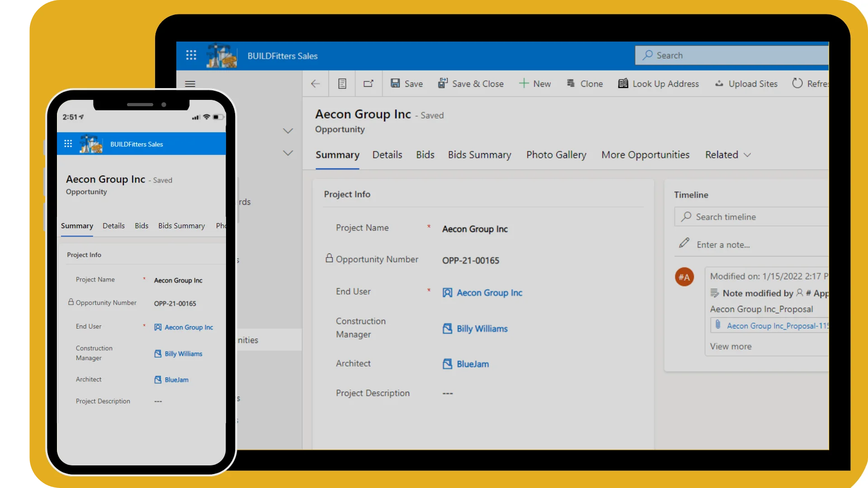
Task: Go back using the left arrow icon
Action: pos(316,84)
